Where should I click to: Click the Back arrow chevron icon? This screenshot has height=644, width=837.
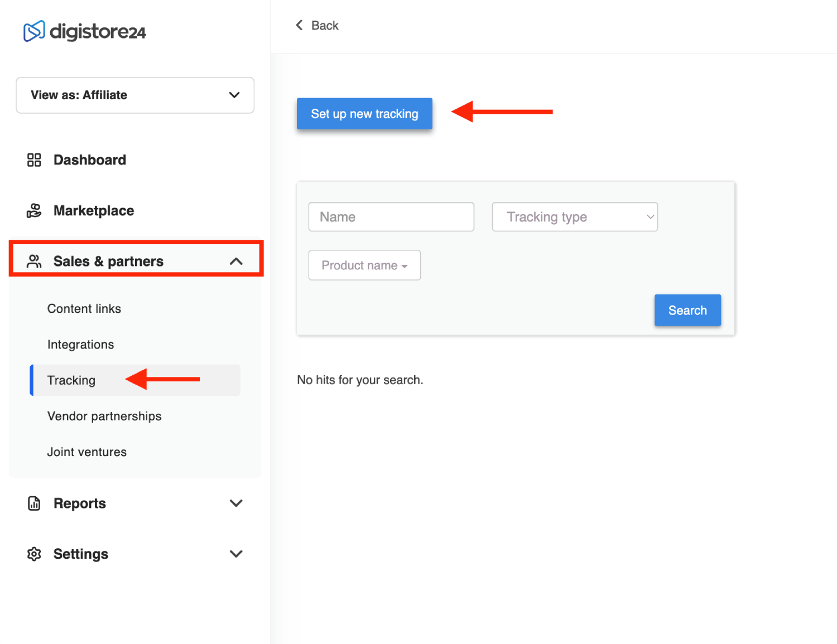tap(300, 25)
